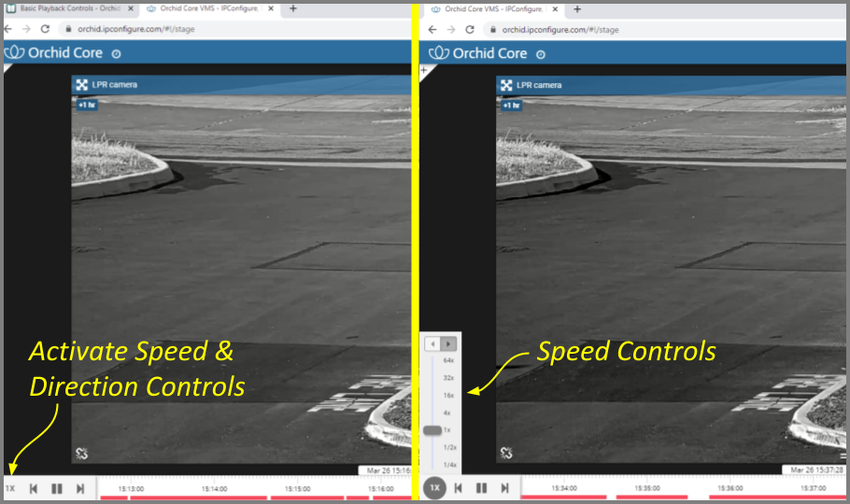Select 32x speed on the slider scale
Viewport: 850px width, 504px height.
(448, 378)
